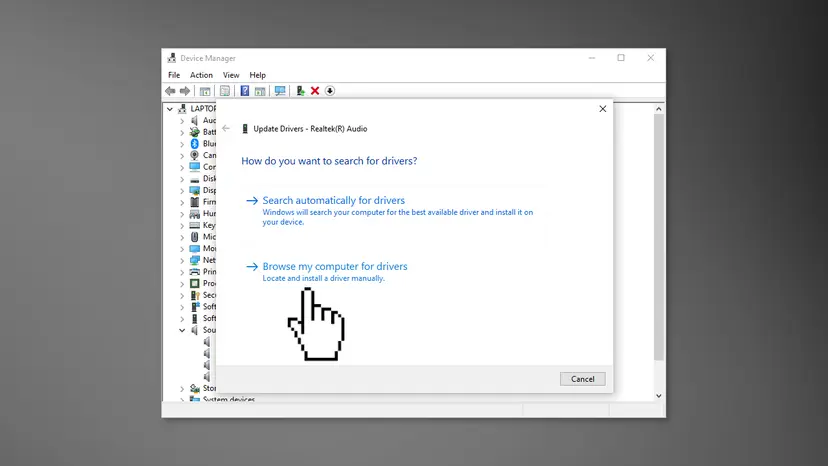This screenshot has width=828, height=466.
Task: Expand the Human Interface Devices chevron
Action: 182,213
